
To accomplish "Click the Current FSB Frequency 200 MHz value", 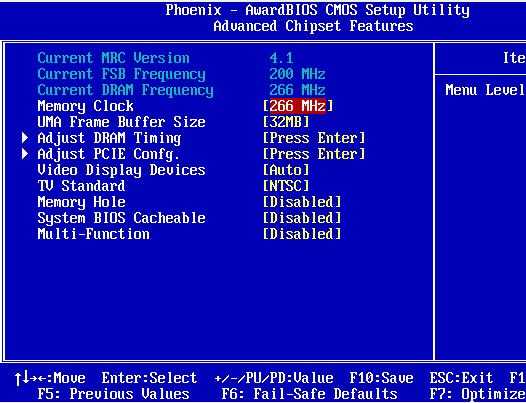I will point(298,74).
